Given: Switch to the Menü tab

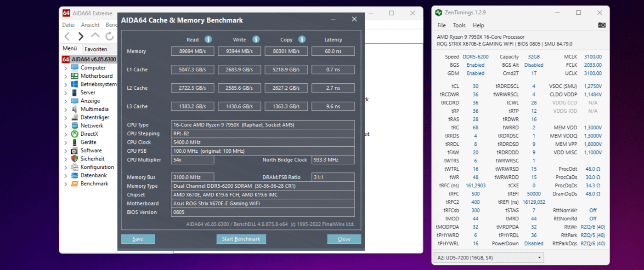Looking at the screenshot, I should click(x=70, y=49).
